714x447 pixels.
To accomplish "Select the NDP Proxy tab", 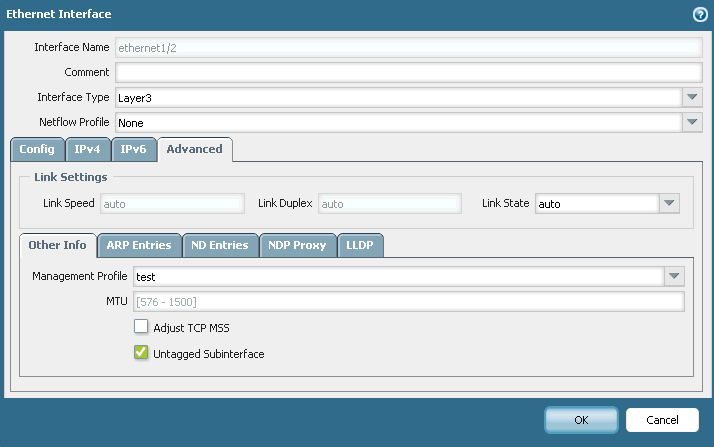I will point(297,245).
